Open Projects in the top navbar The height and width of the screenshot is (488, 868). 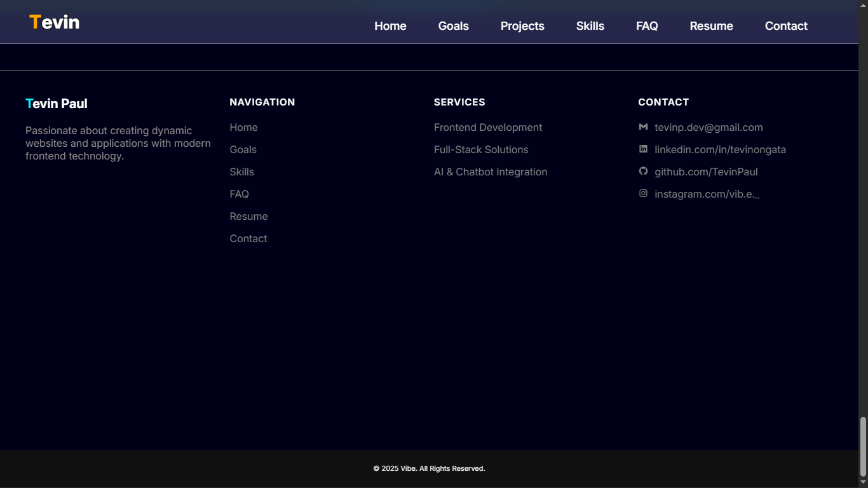(522, 26)
